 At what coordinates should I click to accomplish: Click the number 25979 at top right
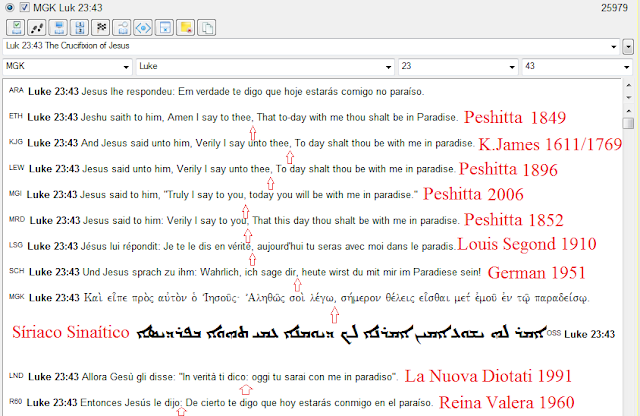[x=614, y=8]
